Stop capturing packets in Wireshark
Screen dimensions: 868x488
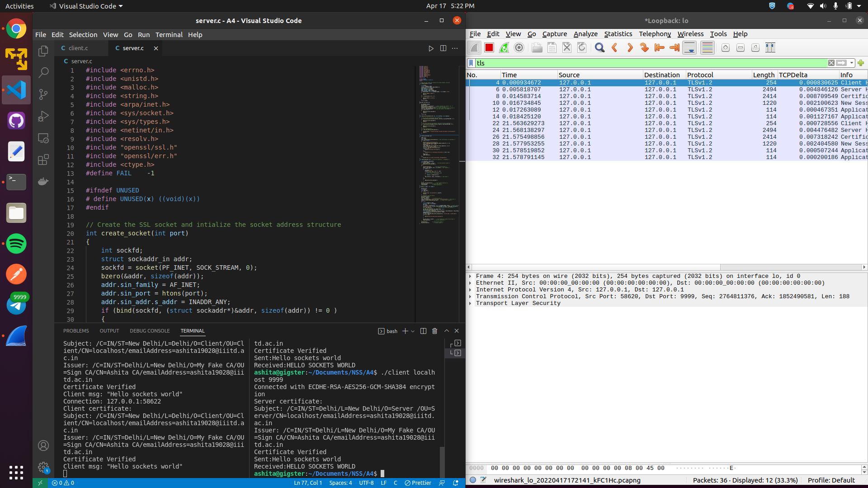click(x=489, y=47)
